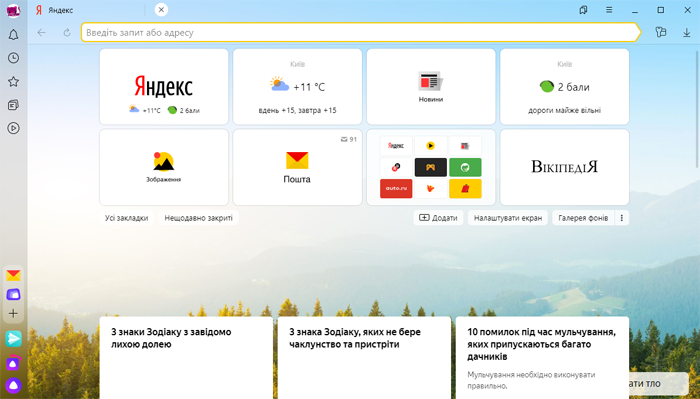Click the reload page icon
Image resolution: width=700 pixels, height=399 pixels.
[67, 33]
